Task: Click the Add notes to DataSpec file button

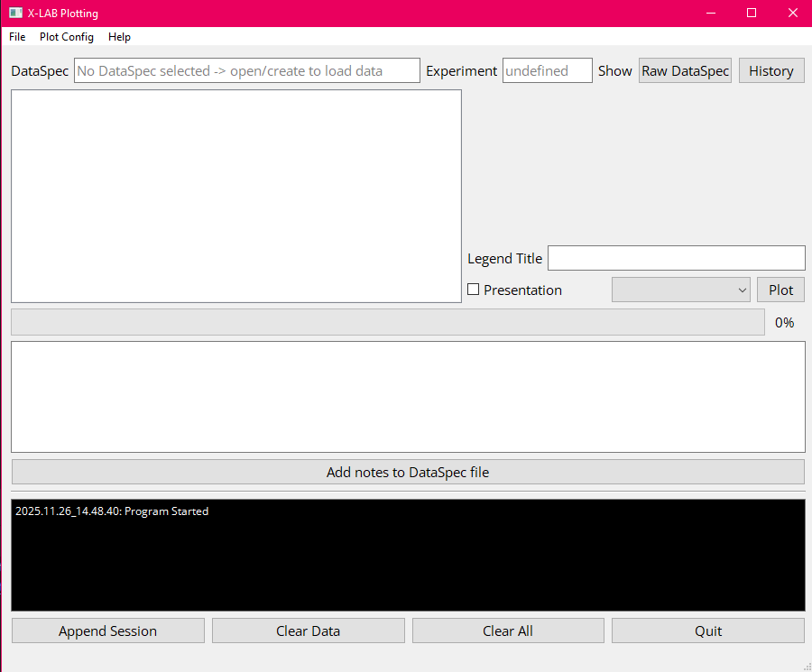Action: tap(407, 472)
